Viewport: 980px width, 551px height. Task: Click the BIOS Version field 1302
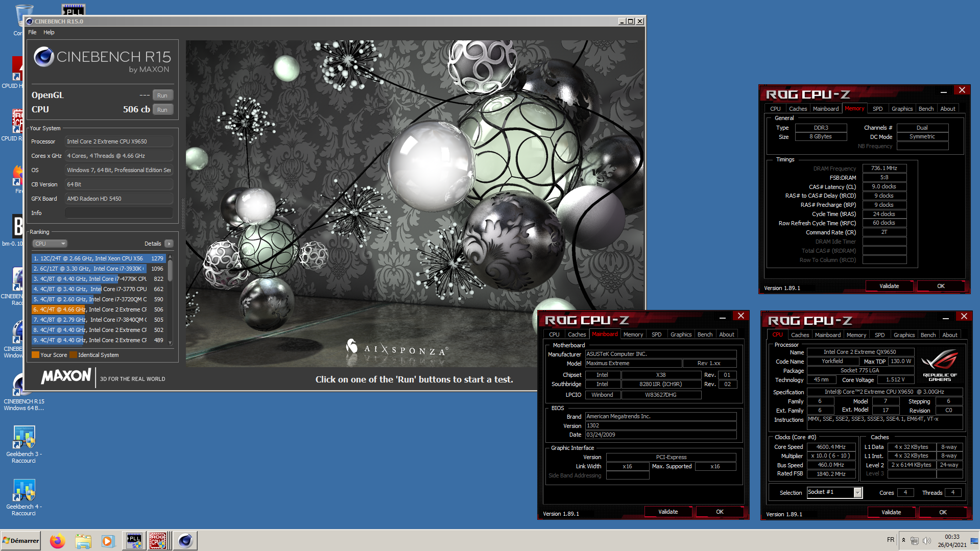tap(661, 425)
